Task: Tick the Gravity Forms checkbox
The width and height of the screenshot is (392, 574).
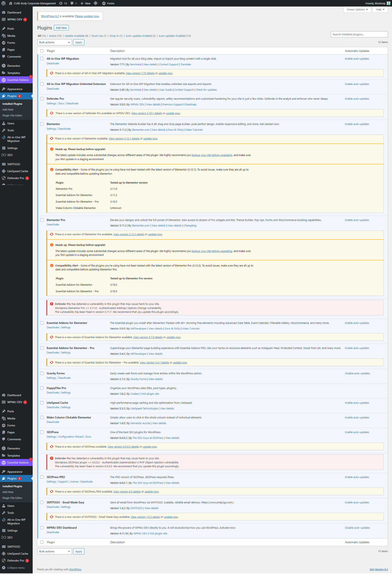Action: [x=42, y=373]
